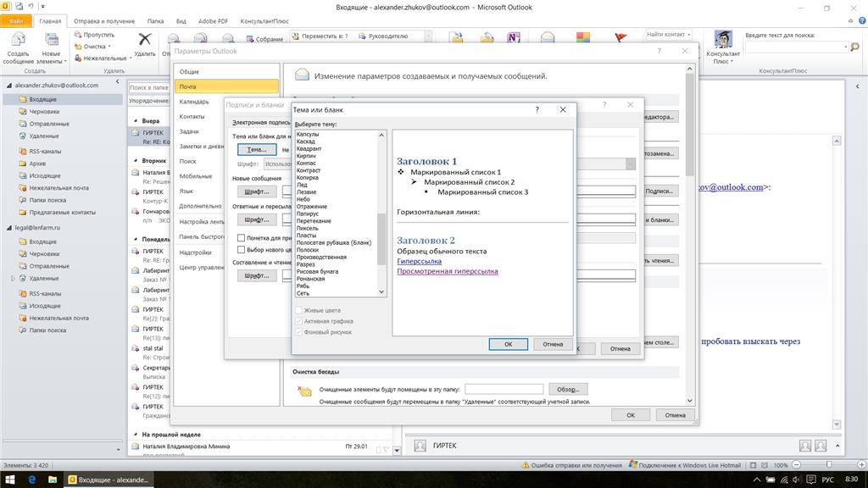Click help question mark in Тема или бланк
The width and height of the screenshot is (868, 488).
click(537, 109)
